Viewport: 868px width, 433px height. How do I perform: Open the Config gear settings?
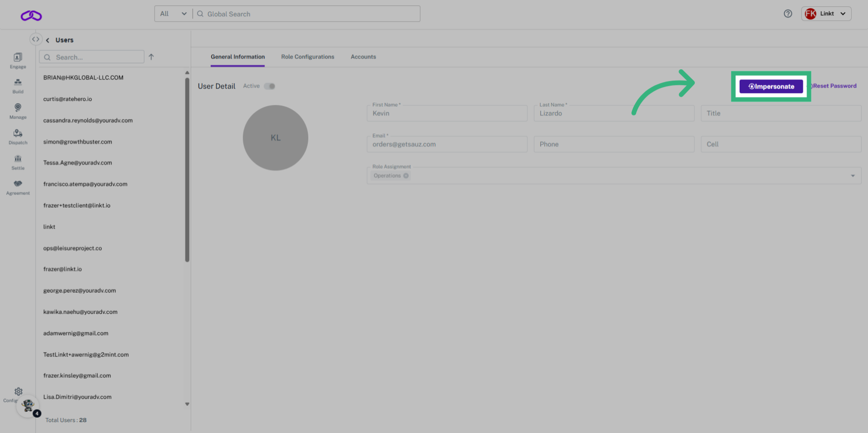pyautogui.click(x=18, y=392)
